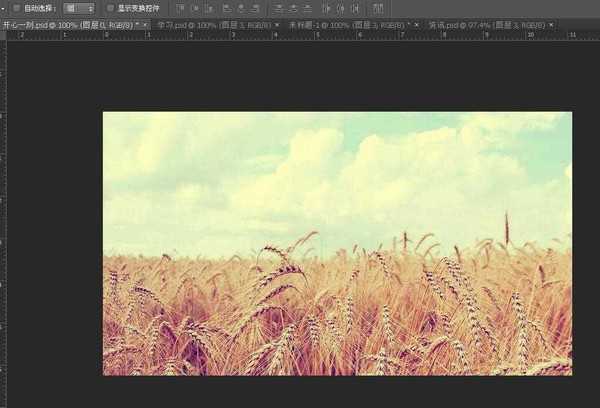Close the 未标题-1 document tab
600x408 pixels.
(414, 23)
